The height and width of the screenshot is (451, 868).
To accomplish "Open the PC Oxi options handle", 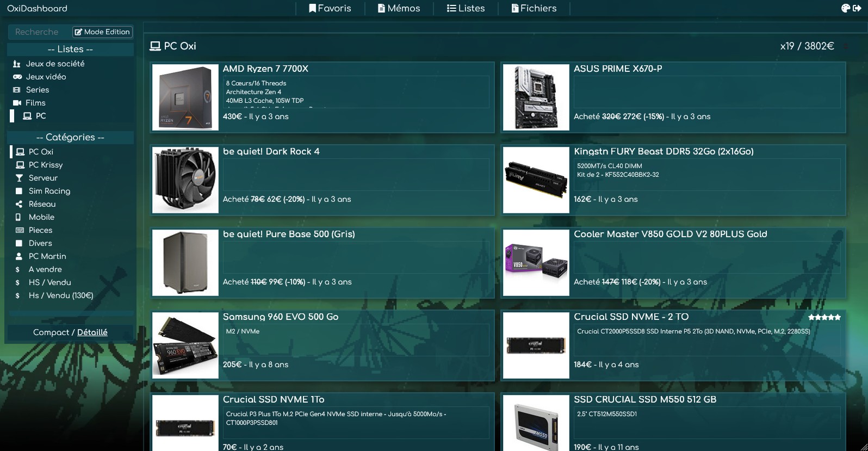I will point(845,47).
